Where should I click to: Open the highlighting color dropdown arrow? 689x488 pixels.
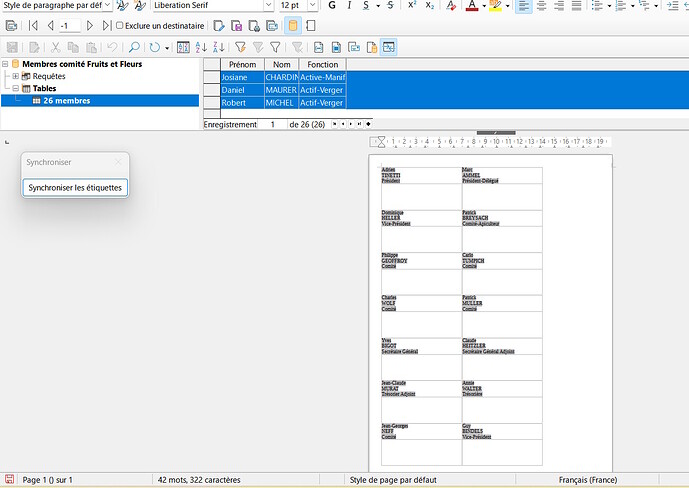507,6
